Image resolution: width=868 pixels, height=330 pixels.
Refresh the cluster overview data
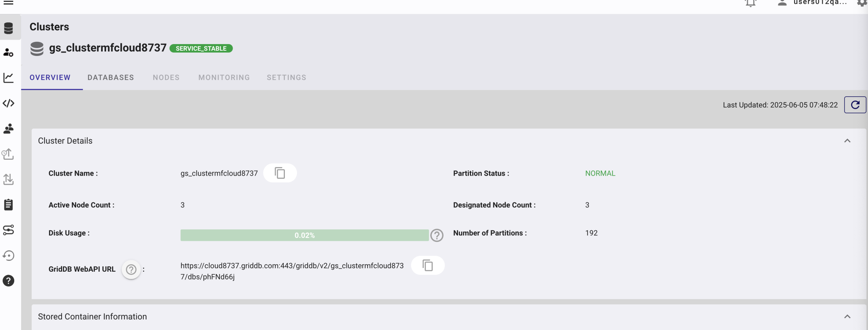(855, 105)
